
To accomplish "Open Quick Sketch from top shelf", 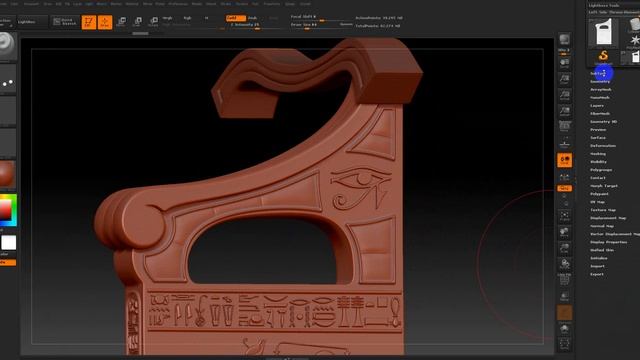I will click(x=65, y=22).
